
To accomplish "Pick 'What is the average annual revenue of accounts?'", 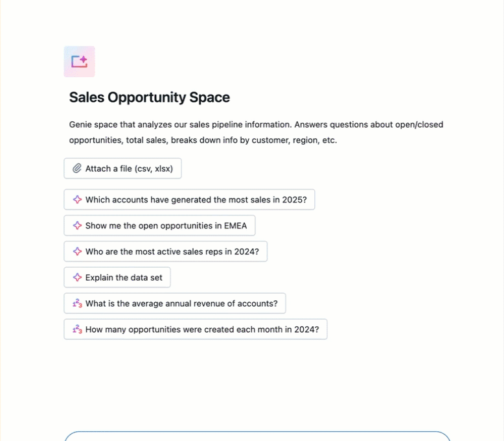I will pos(181,304).
